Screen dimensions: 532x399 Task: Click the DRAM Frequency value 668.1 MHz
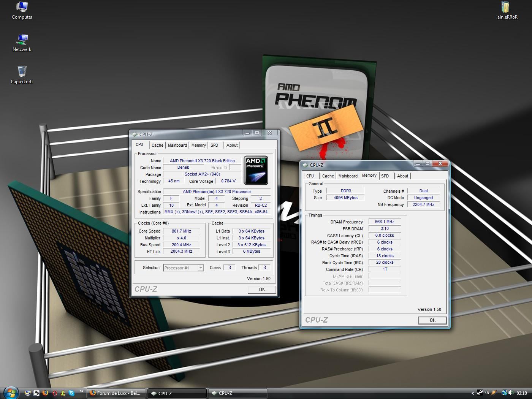tap(385, 222)
